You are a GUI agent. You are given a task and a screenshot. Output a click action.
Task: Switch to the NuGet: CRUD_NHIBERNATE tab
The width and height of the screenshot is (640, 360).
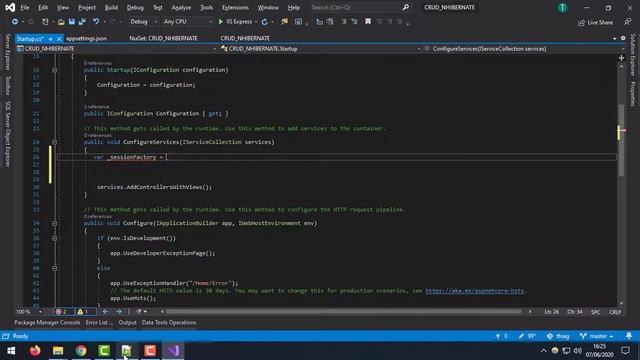click(163, 38)
